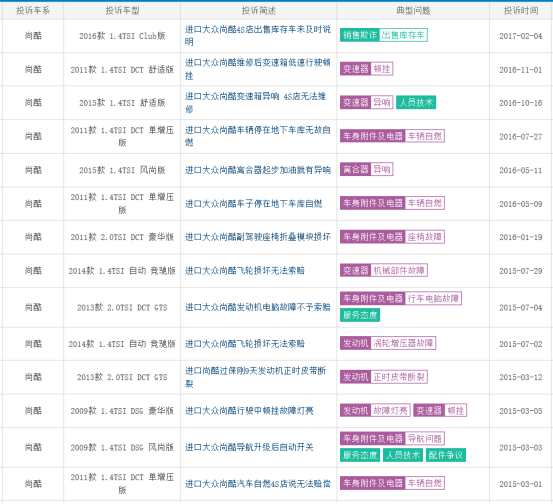Click the 车辆自燃 tag in the 2016-05-09 row
The image size is (553, 504).
425,203
